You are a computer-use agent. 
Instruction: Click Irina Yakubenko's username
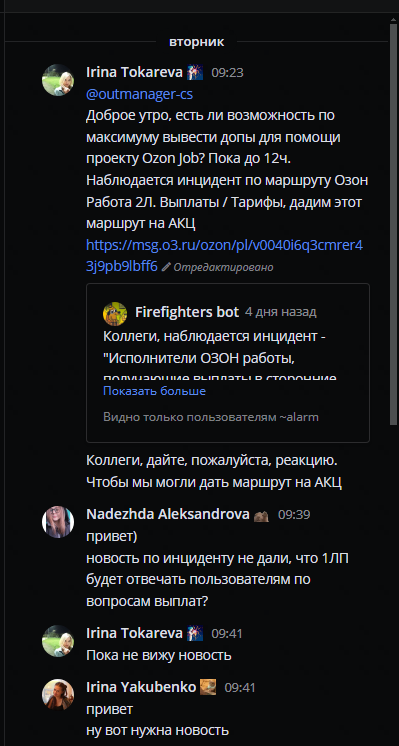[141, 687]
